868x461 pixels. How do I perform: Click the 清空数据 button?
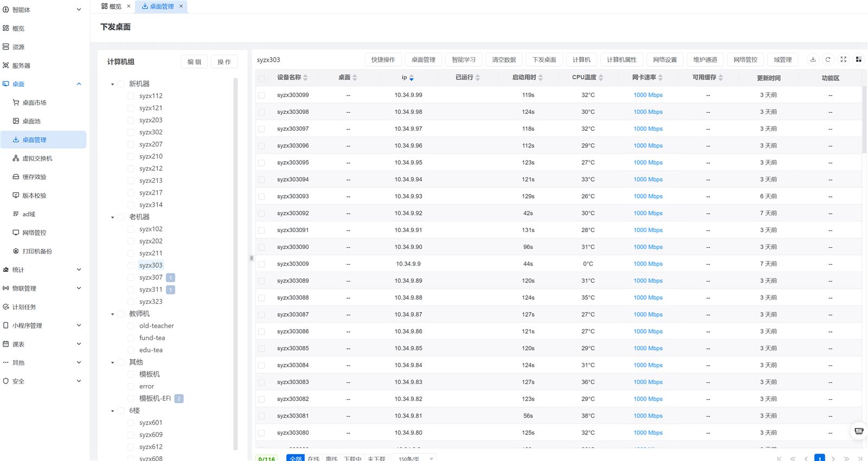[504, 60]
